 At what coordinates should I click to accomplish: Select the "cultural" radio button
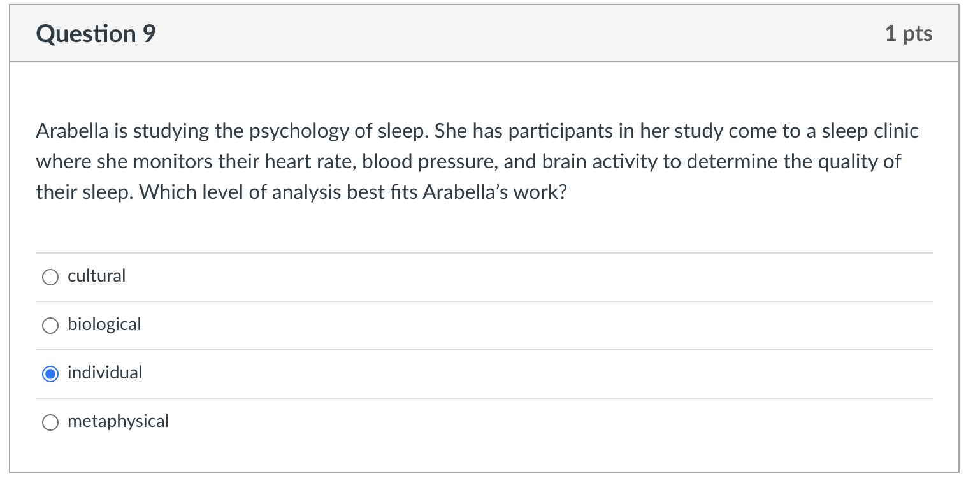click(50, 277)
